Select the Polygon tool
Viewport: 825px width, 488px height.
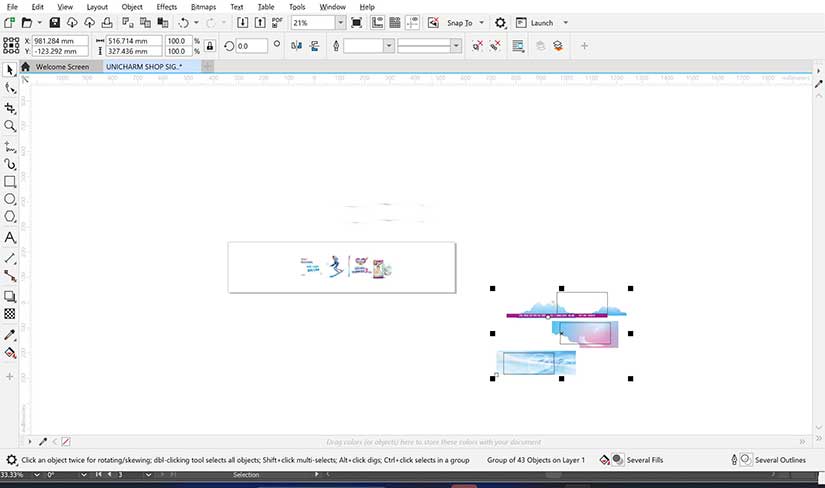9,216
